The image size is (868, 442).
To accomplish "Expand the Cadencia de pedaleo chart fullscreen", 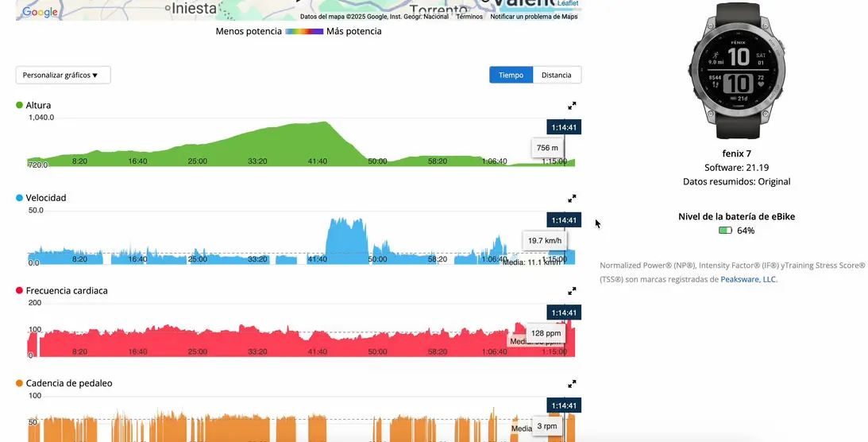I will [x=572, y=383].
